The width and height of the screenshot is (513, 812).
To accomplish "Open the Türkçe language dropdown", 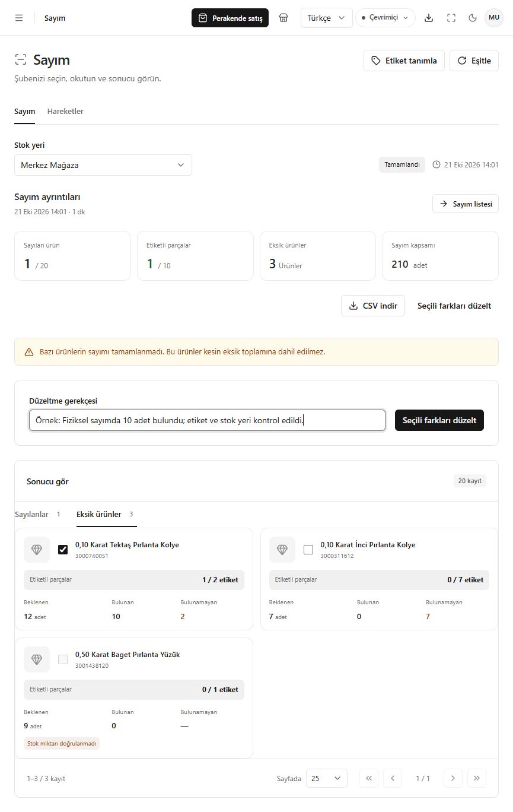I will [327, 18].
